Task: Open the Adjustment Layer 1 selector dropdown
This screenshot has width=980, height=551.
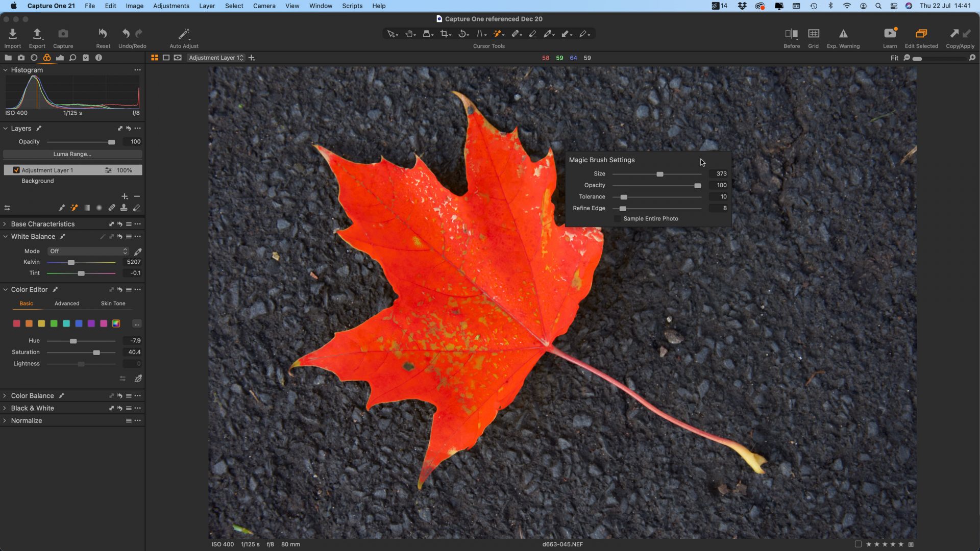Action: (x=216, y=58)
